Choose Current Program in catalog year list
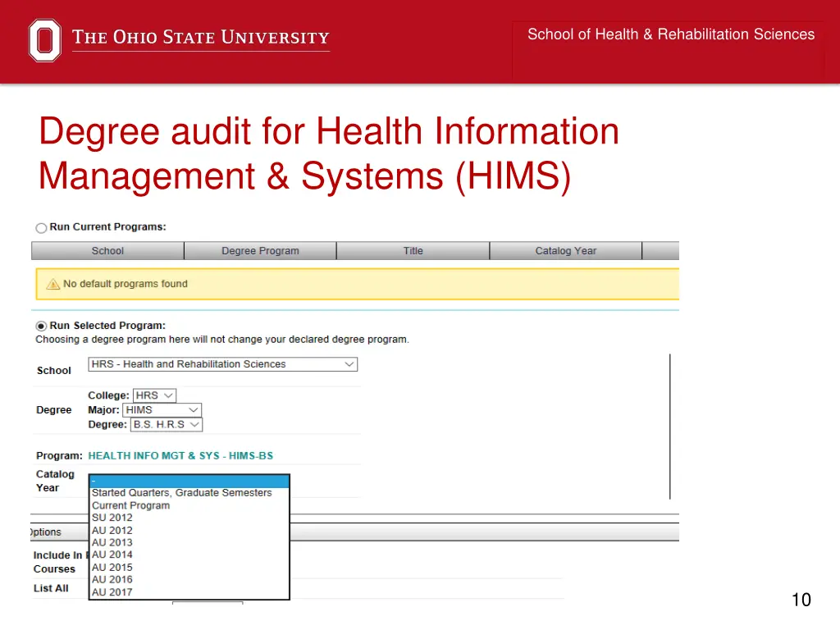This screenshot has height=630, width=840. pos(189,505)
